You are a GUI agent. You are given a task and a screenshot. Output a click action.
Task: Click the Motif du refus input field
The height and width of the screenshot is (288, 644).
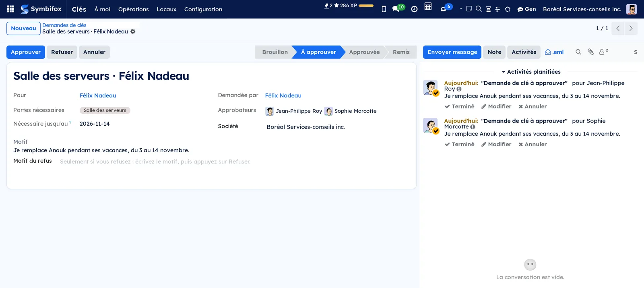click(x=234, y=162)
